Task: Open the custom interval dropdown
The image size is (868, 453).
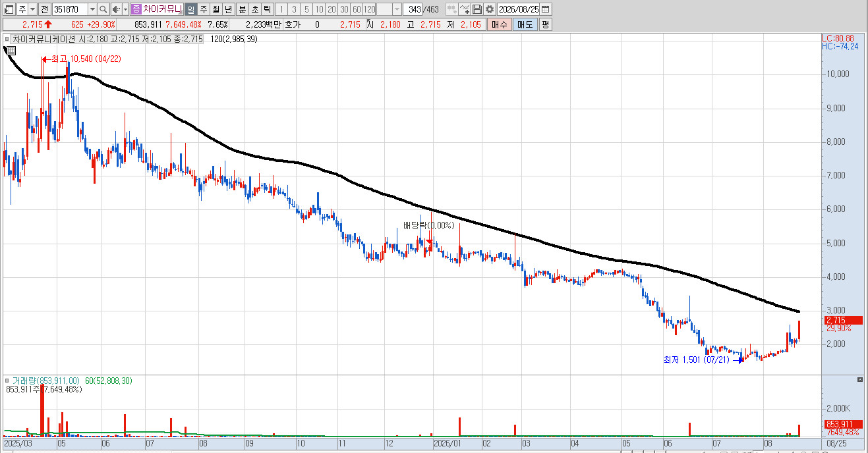Action: click(397, 9)
